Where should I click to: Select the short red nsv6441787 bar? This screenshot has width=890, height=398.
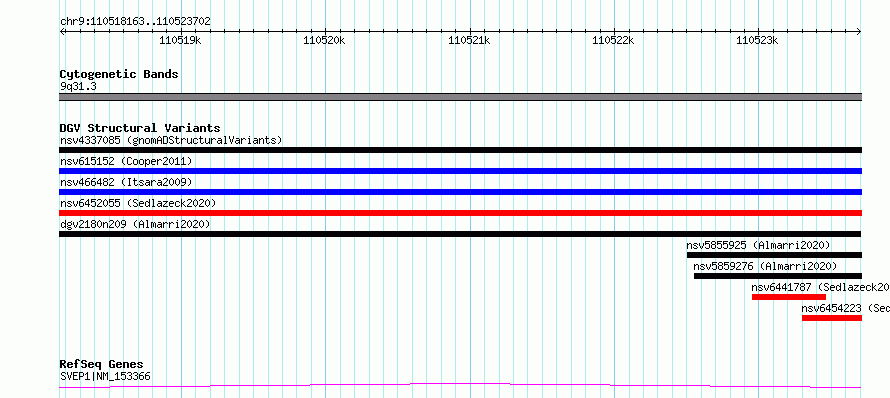pyautogui.click(x=789, y=297)
